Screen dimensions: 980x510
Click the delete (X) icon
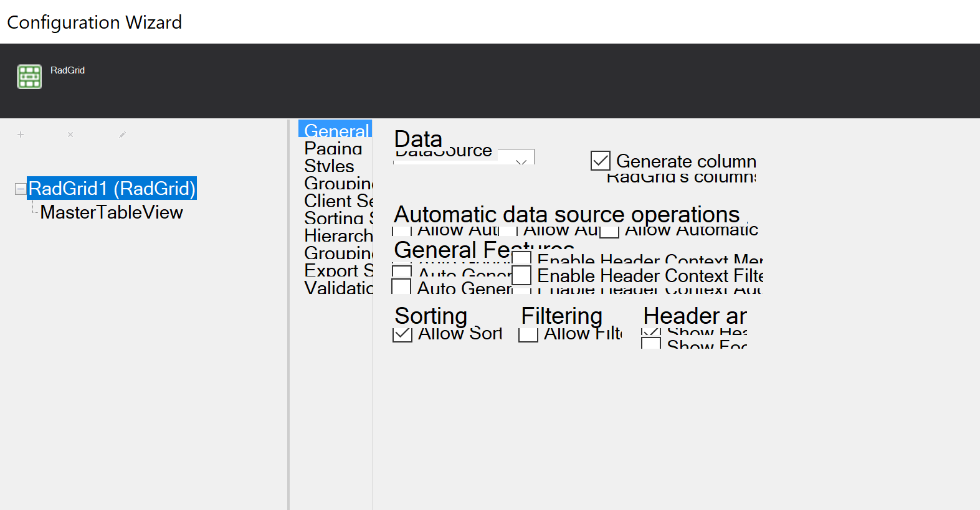click(70, 135)
